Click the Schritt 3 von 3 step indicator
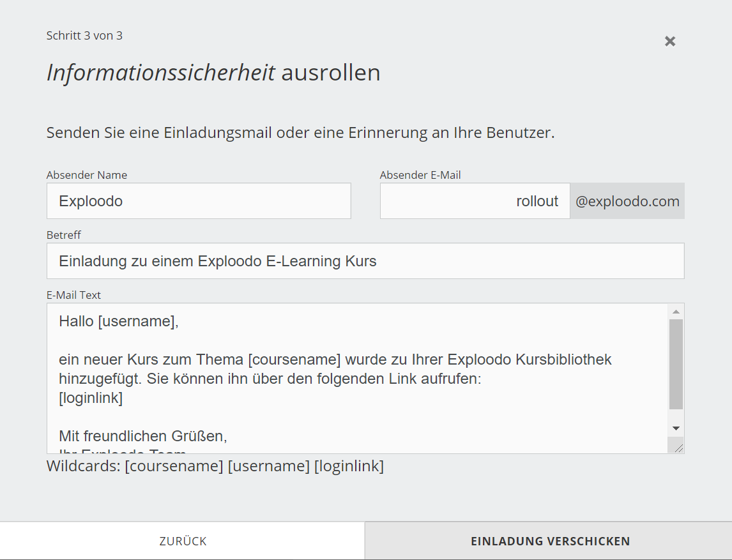Viewport: 732px width, 560px height. (84, 36)
